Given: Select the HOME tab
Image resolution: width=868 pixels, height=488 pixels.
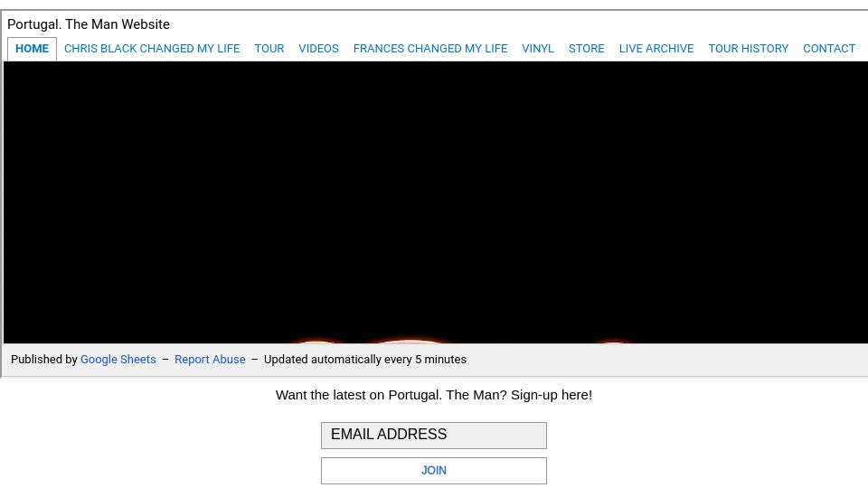Looking at the screenshot, I should tap(33, 49).
